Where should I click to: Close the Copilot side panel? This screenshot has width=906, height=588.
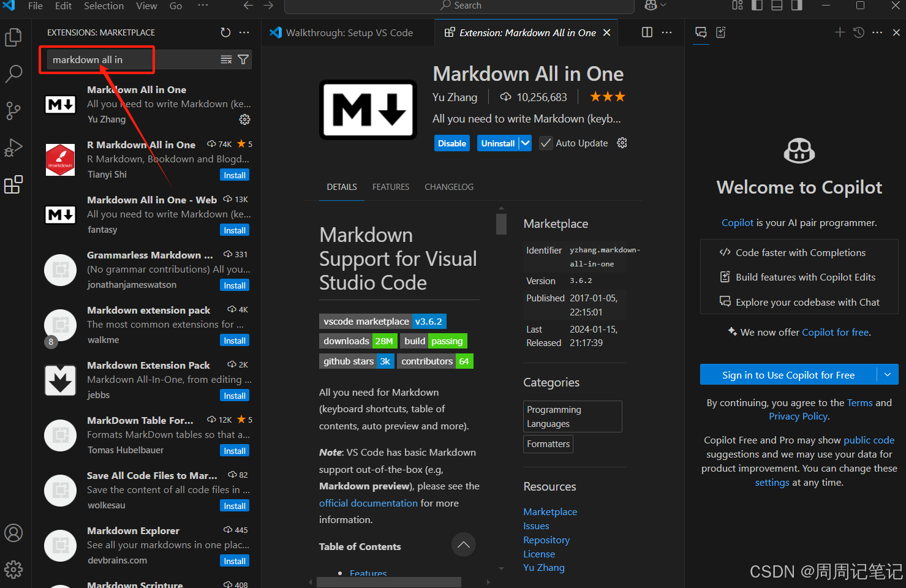[x=896, y=32]
